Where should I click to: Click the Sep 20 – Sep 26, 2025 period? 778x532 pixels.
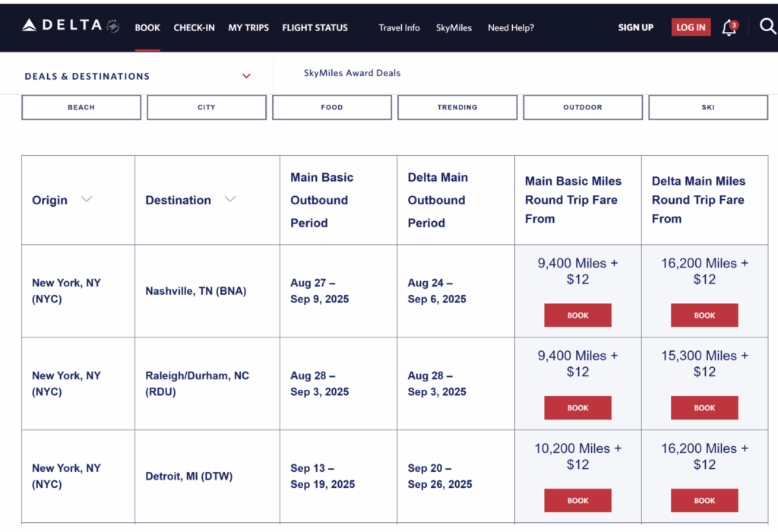pos(440,476)
